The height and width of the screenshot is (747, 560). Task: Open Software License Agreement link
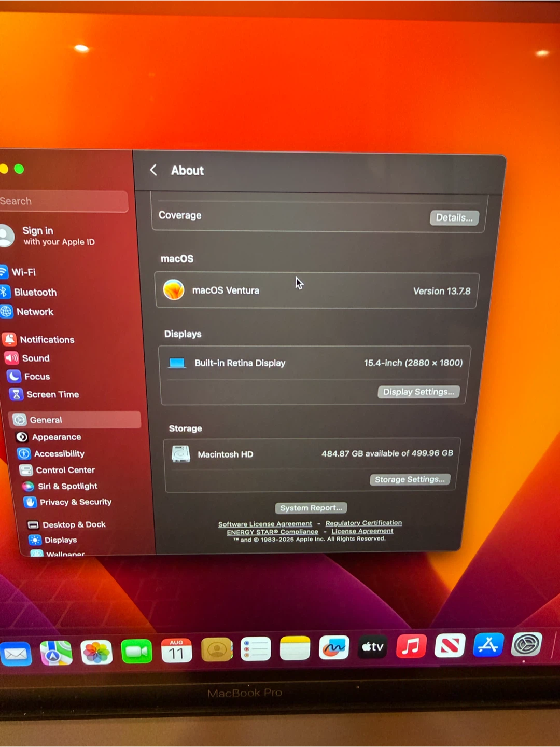coord(265,524)
